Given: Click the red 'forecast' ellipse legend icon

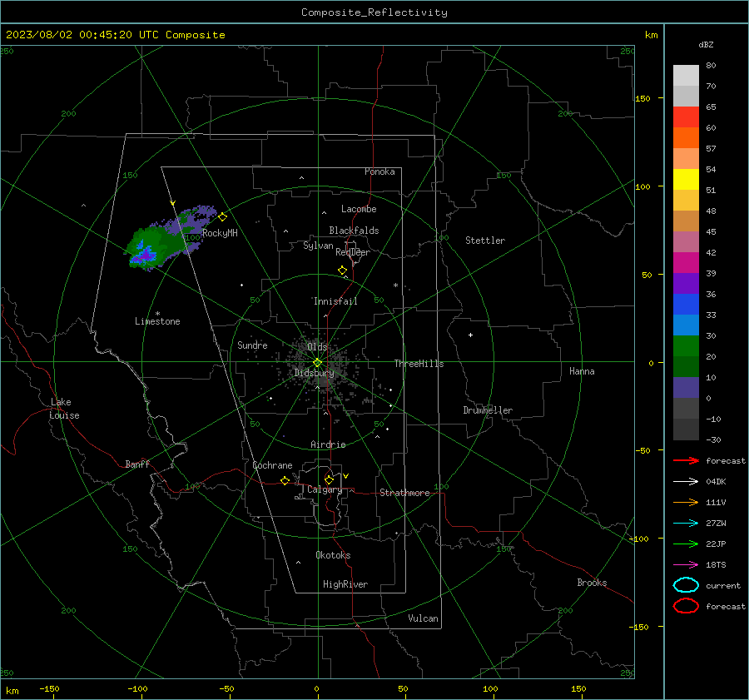Looking at the screenshot, I should click(x=686, y=606).
